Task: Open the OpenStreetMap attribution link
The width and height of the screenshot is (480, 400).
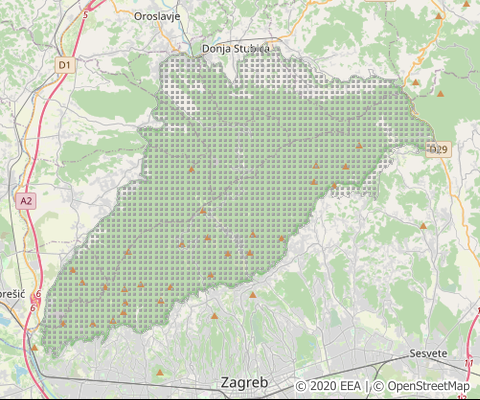Action: [421, 386]
